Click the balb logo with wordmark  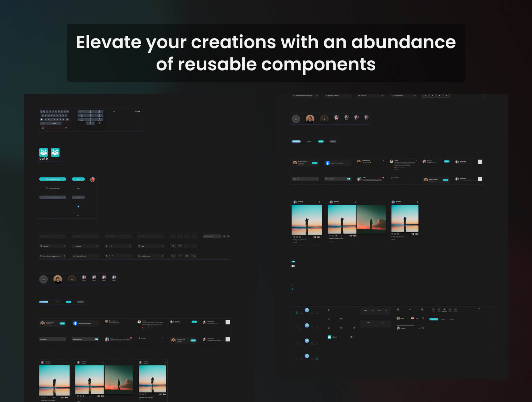[44, 154]
